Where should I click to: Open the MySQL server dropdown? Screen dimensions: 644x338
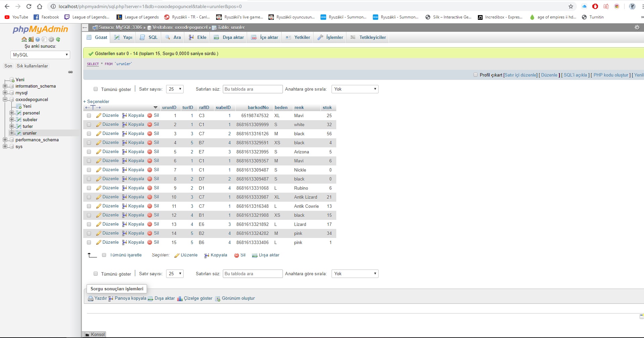[40, 55]
